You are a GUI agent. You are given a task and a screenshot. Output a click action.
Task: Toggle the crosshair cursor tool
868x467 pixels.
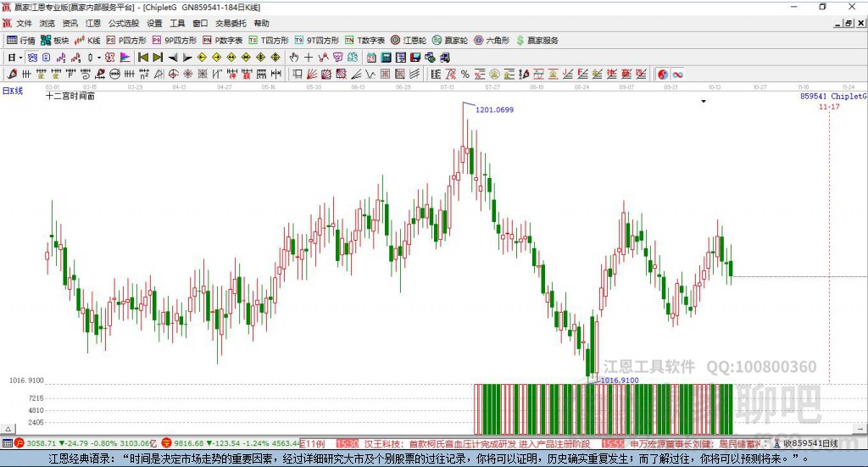pos(309,58)
